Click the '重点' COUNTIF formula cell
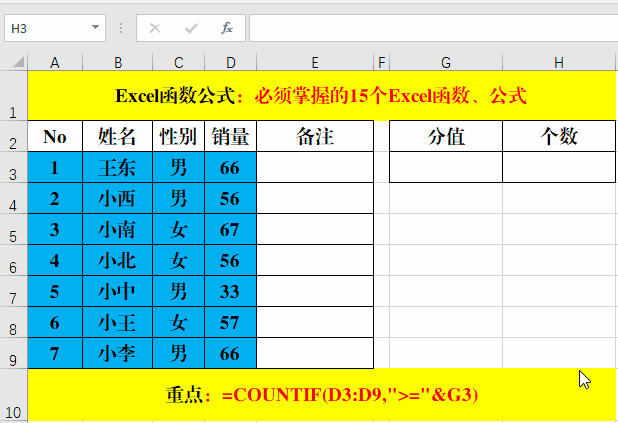 pos(321,395)
